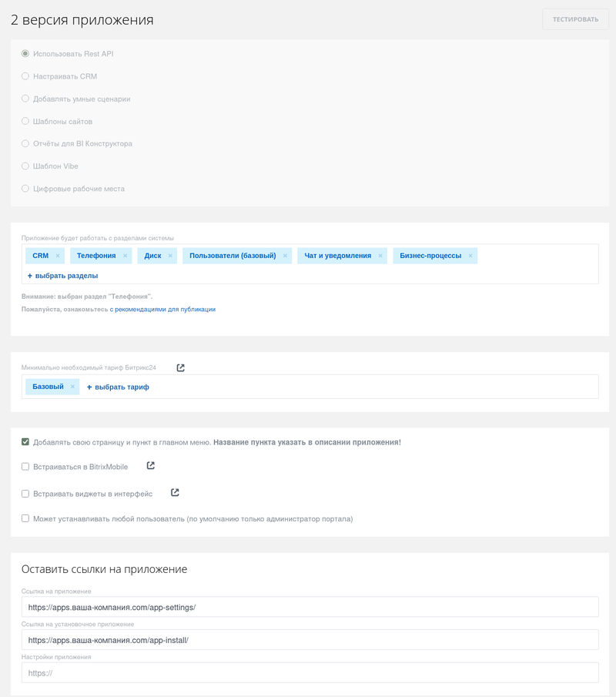Open the выбрать тариф selector
Image resolution: width=616 pixels, height=697 pixels.
click(x=118, y=387)
